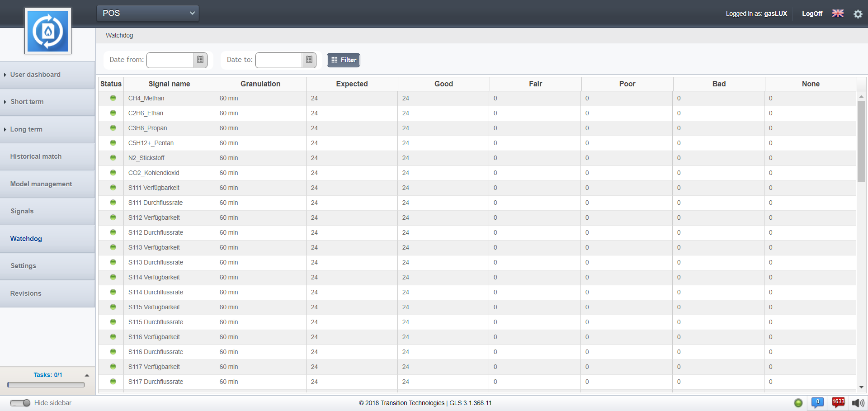Open the Historical match page
868x411 pixels.
pyautogui.click(x=36, y=156)
